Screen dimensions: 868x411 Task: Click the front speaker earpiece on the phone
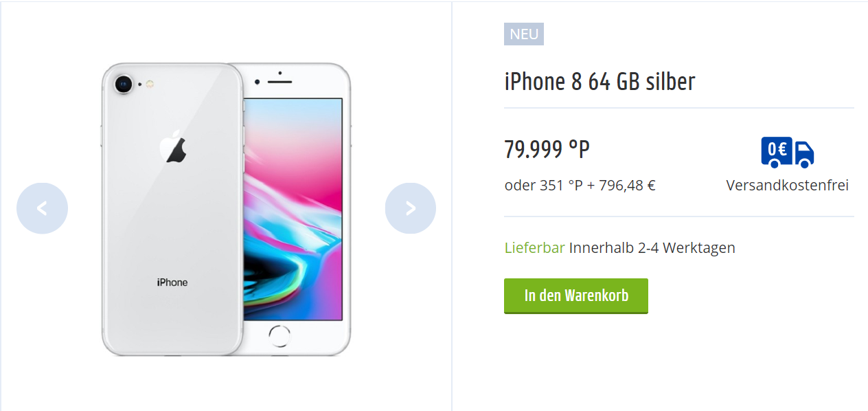[x=280, y=82]
